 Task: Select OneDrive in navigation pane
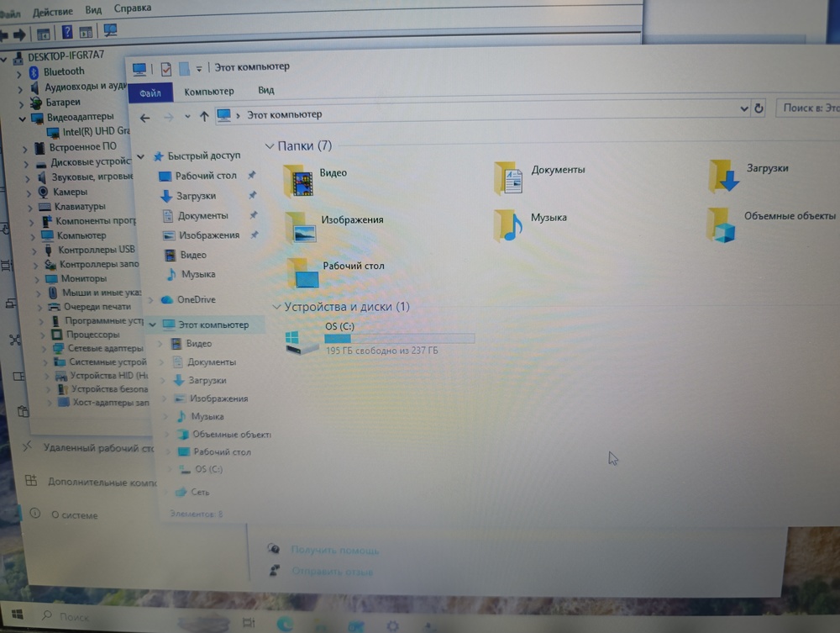(x=196, y=300)
